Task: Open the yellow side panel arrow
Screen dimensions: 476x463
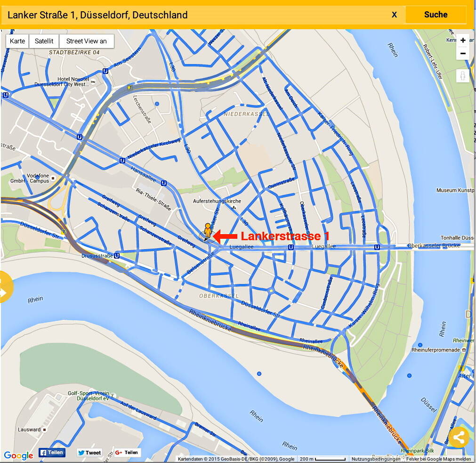Action: [5, 287]
